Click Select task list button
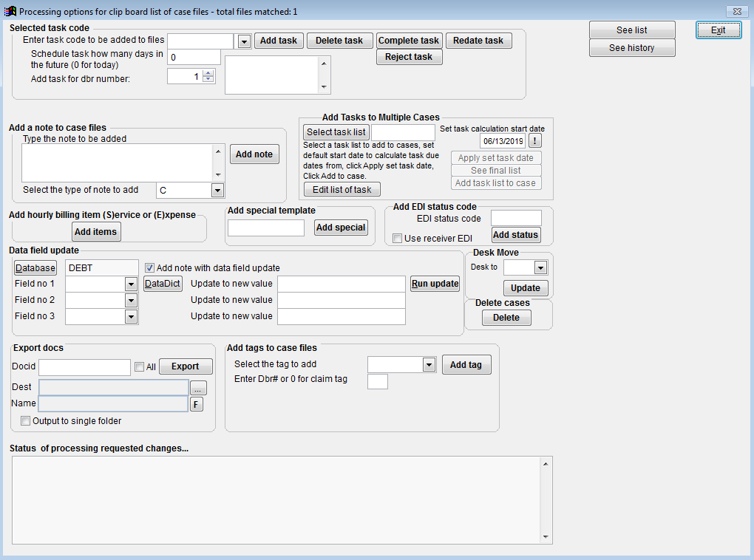The width and height of the screenshot is (754, 560). (x=336, y=132)
